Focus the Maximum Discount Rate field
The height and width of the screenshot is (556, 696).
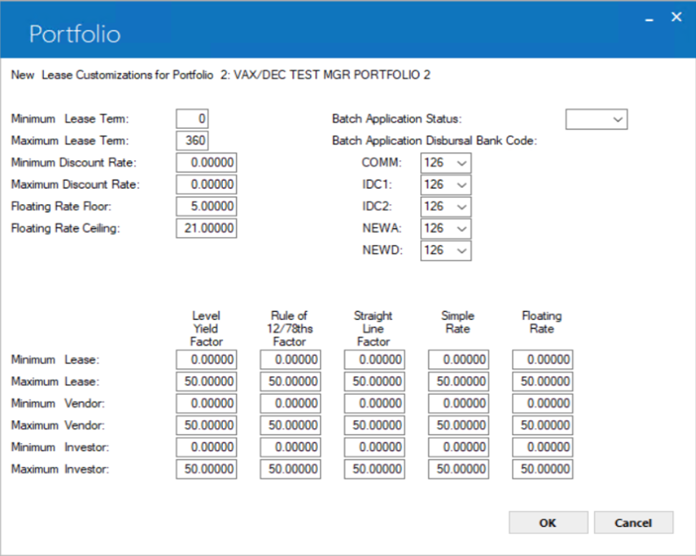pos(206,185)
